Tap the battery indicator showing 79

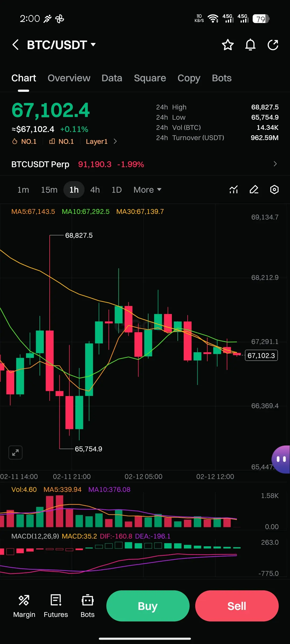[x=261, y=19]
